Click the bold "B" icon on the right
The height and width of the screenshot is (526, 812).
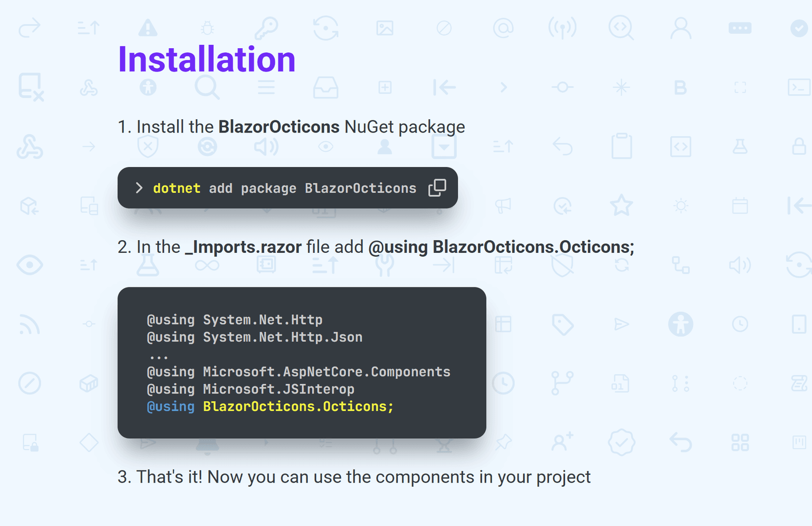(x=680, y=88)
